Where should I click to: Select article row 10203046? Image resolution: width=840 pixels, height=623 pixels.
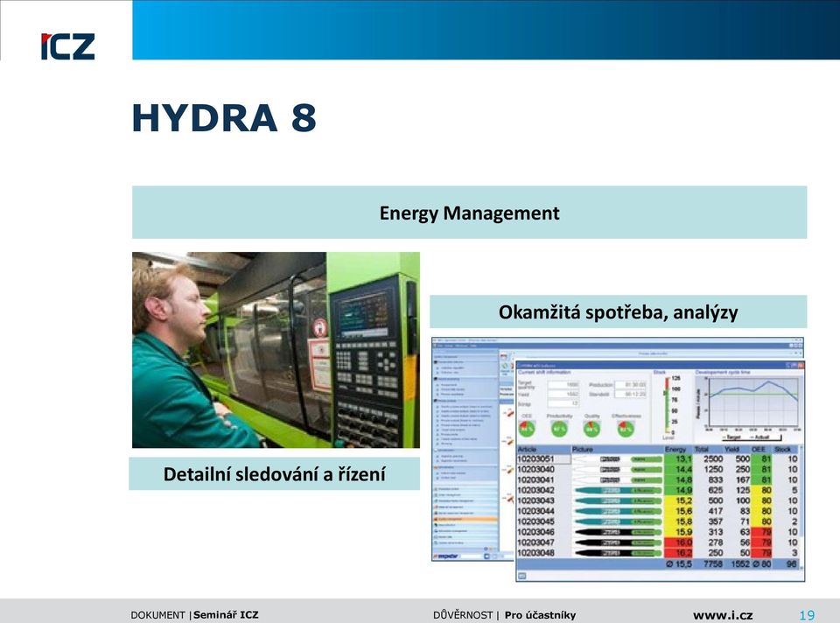658,532
